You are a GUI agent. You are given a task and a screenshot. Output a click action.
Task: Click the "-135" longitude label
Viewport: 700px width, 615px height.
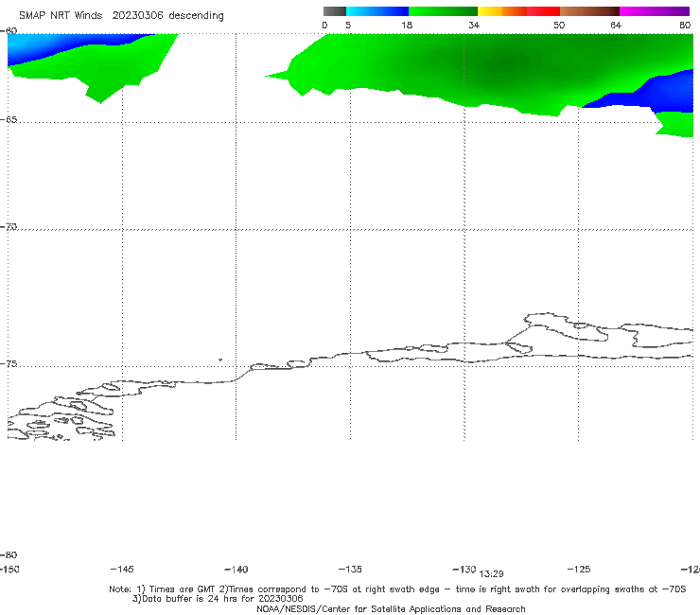(x=350, y=569)
